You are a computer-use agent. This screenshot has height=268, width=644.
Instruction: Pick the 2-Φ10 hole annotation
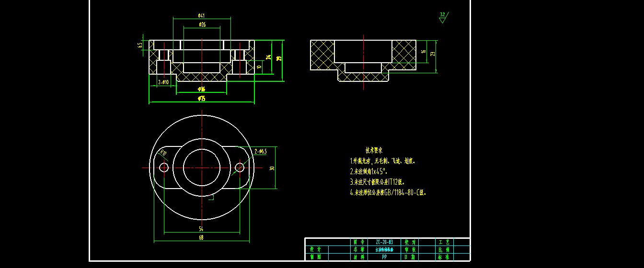pos(163,82)
